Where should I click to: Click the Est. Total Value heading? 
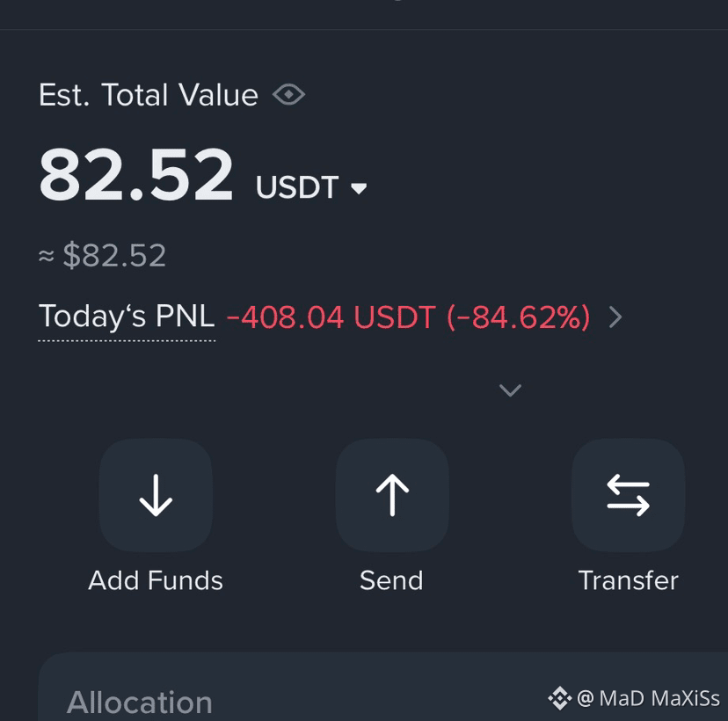tap(148, 95)
